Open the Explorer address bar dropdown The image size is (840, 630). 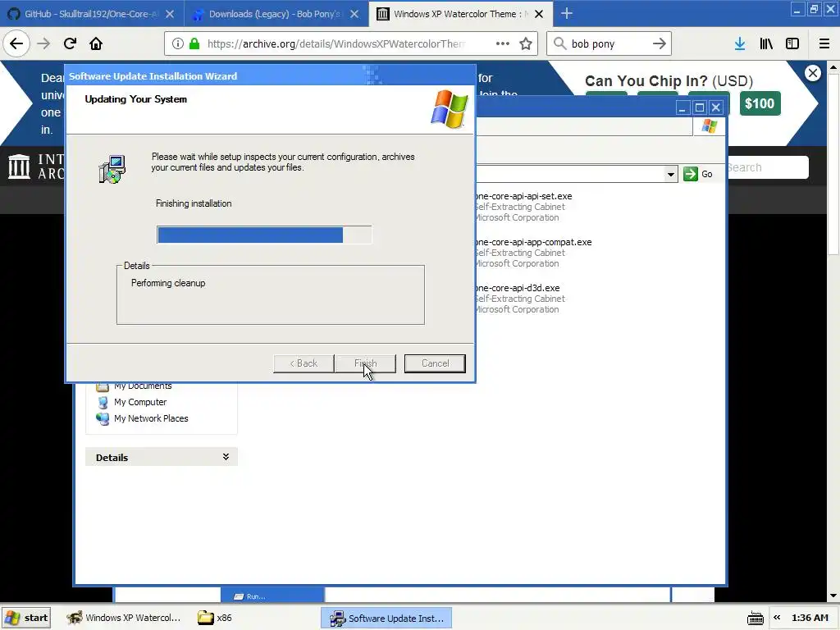671,174
